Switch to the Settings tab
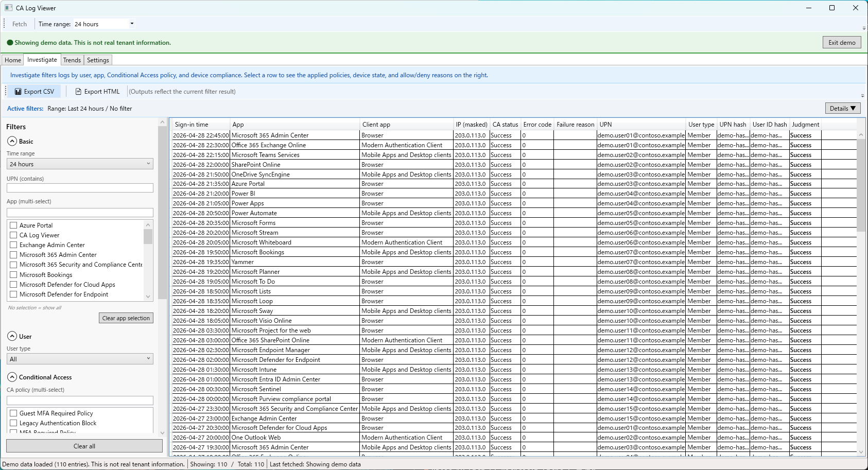The height and width of the screenshot is (470, 868). pyautogui.click(x=98, y=60)
